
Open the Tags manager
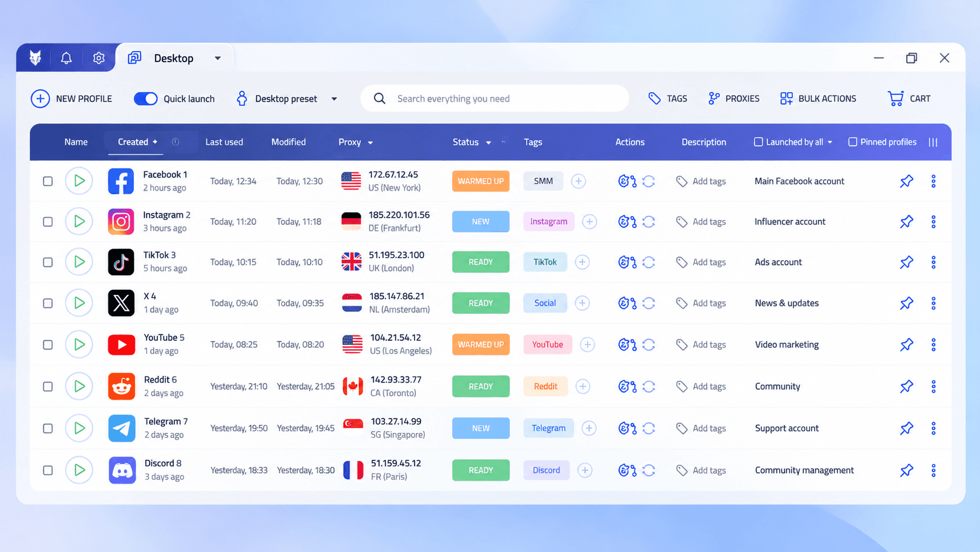click(x=667, y=99)
